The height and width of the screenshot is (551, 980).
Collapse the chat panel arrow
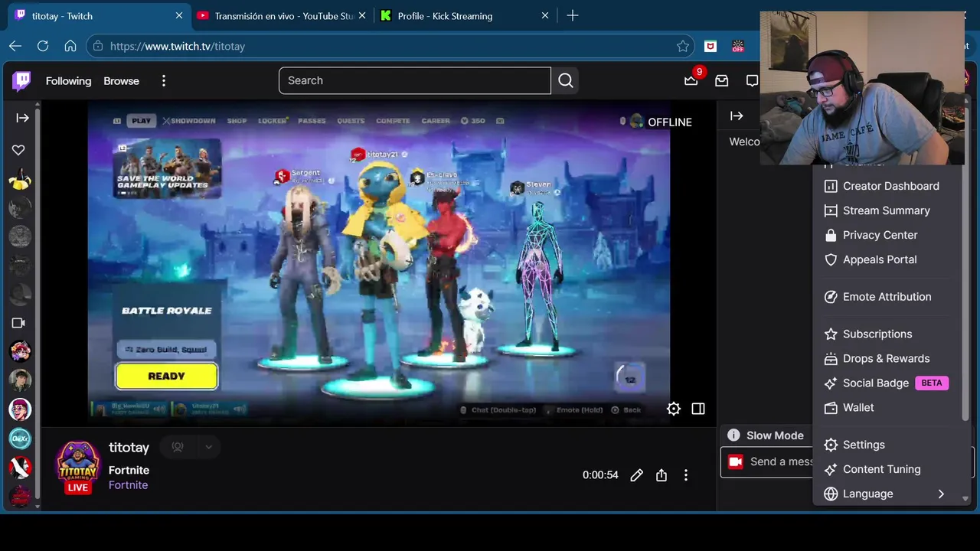point(737,116)
